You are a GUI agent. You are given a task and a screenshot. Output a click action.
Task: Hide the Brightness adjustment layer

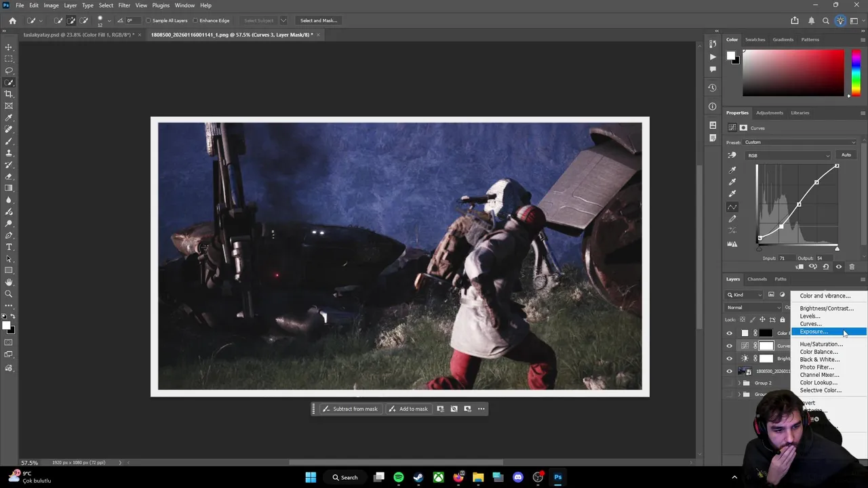pos(730,359)
